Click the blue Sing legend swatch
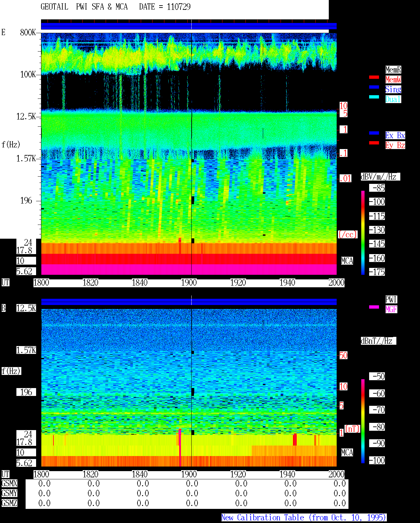This screenshot has width=420, height=523. 374,87
